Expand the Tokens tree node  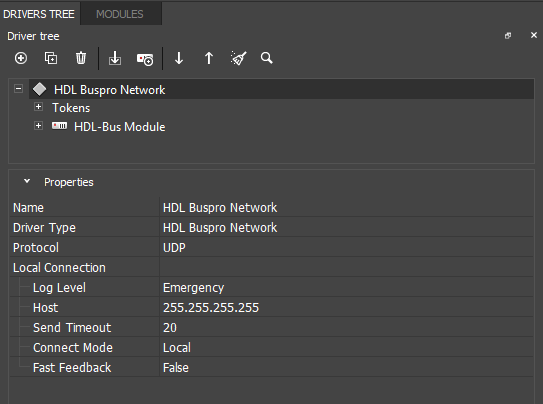[38, 107]
